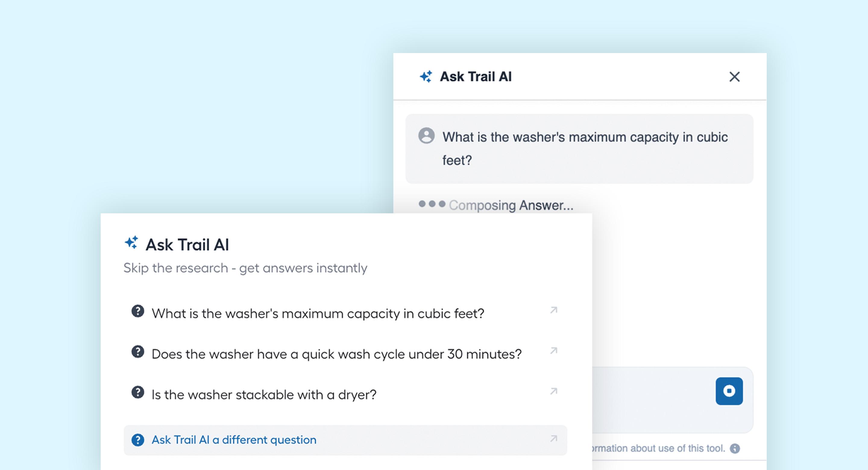Viewport: 868px width, 470px height.
Task: Ask if the washer has a quick wash cycle
Action: click(336, 354)
